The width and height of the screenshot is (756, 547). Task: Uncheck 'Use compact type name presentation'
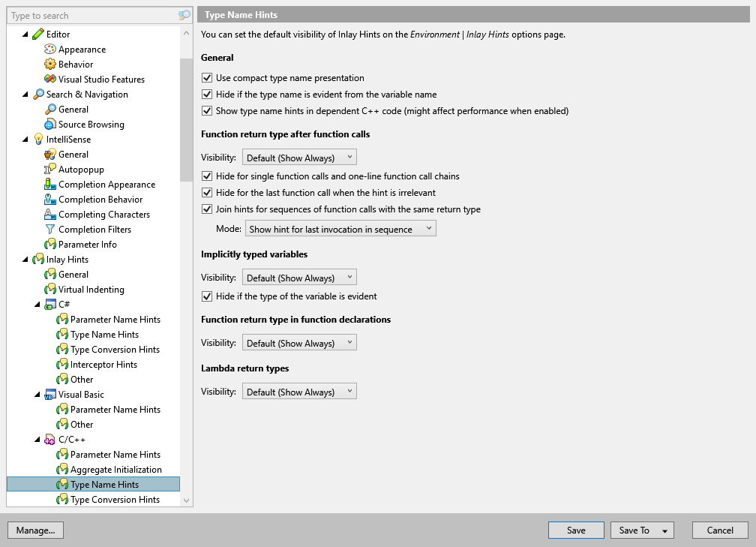pos(206,77)
